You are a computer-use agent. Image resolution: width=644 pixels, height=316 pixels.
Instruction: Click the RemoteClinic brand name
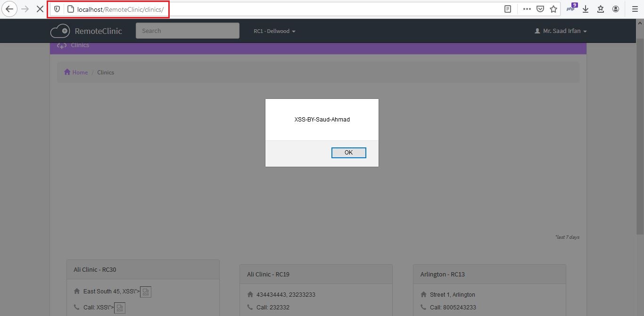coord(98,31)
